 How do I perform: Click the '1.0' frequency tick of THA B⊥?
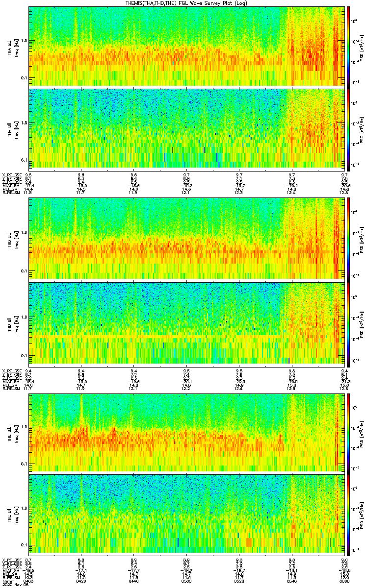24,40
